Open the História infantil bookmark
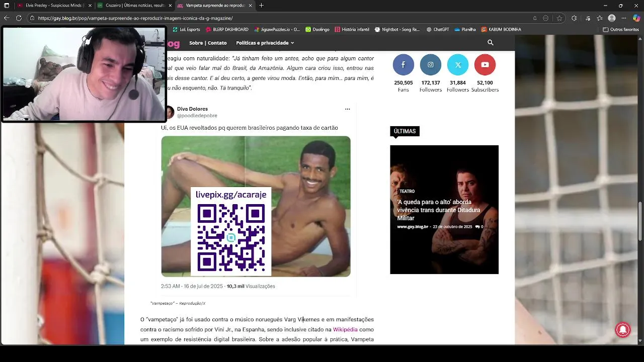 point(352,30)
